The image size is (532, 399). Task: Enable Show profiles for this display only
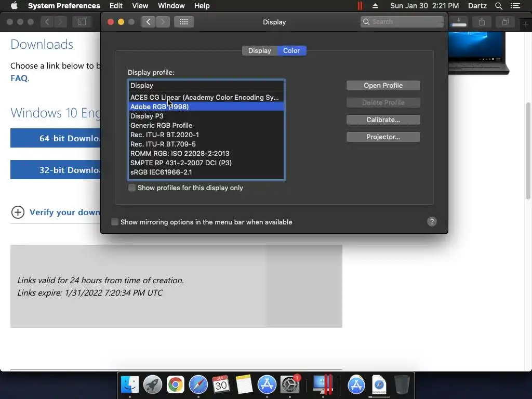coord(132,188)
